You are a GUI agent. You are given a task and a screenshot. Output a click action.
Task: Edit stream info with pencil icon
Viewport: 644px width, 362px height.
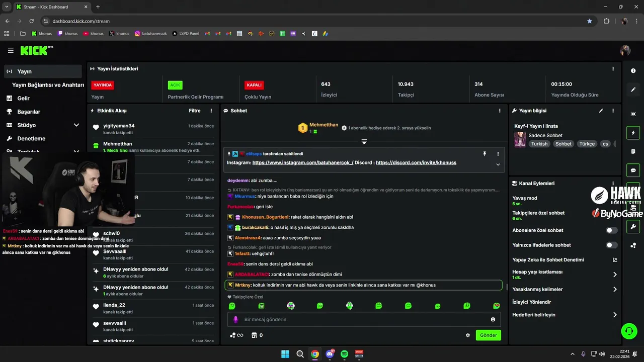tap(601, 111)
